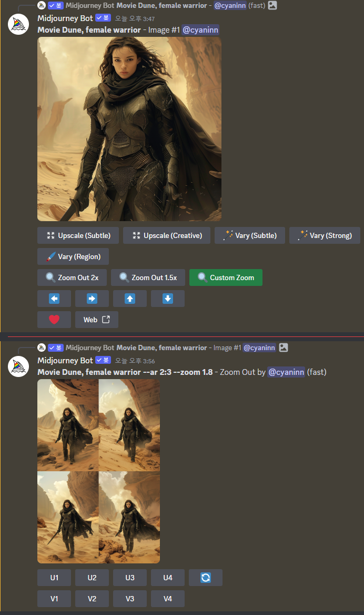
Task: Upscale first grid image with U1
Action: (54, 578)
